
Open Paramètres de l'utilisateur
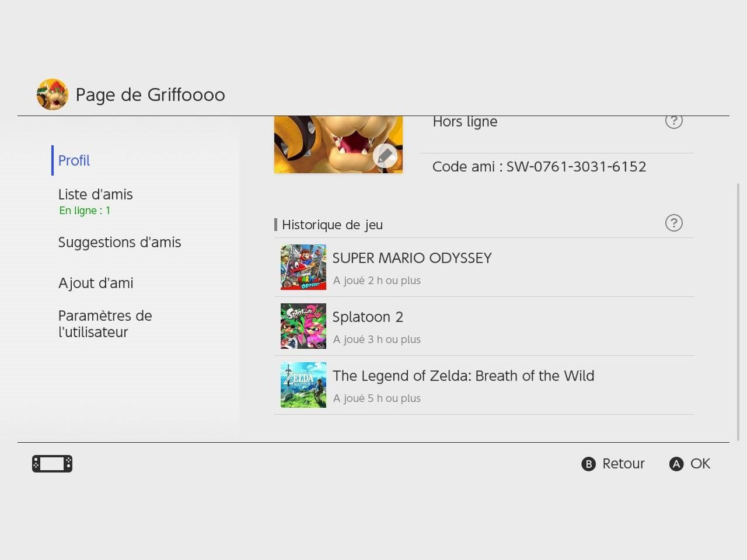coord(105,324)
